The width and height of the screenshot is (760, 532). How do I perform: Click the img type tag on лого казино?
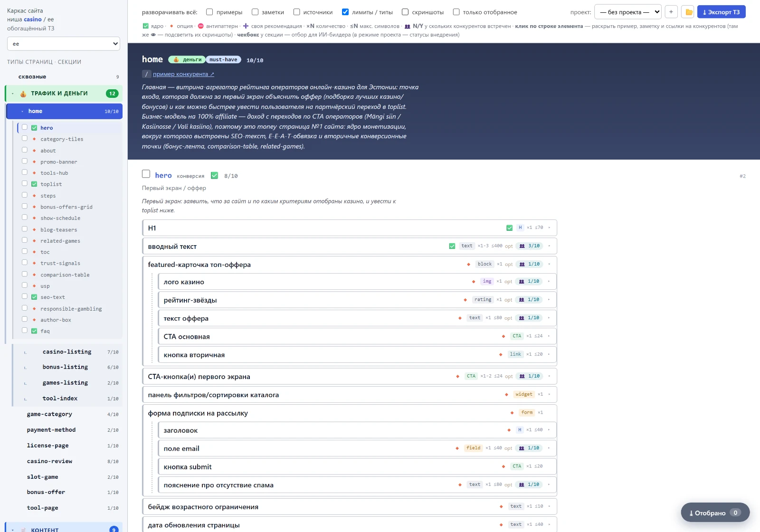pos(487,282)
